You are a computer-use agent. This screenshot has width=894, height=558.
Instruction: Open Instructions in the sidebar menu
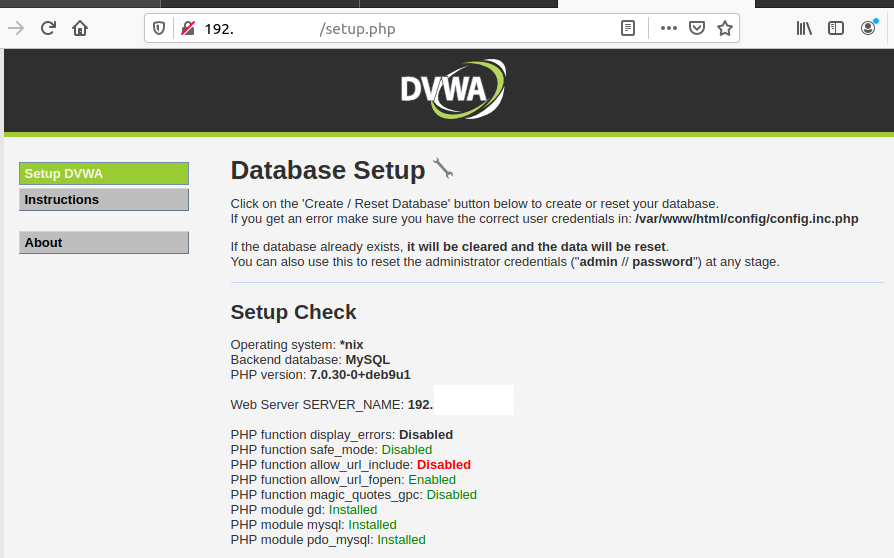click(x=104, y=199)
